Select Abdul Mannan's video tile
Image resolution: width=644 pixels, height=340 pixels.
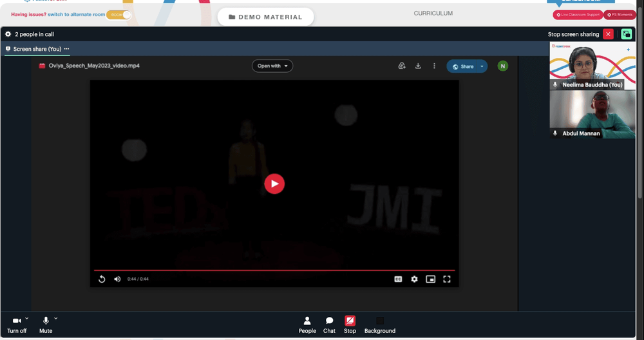click(592, 114)
